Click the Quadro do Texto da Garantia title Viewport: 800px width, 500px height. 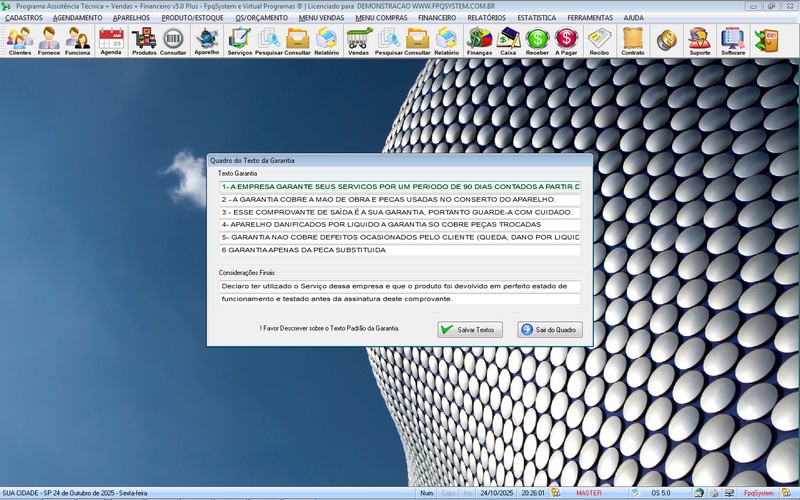[x=252, y=160]
